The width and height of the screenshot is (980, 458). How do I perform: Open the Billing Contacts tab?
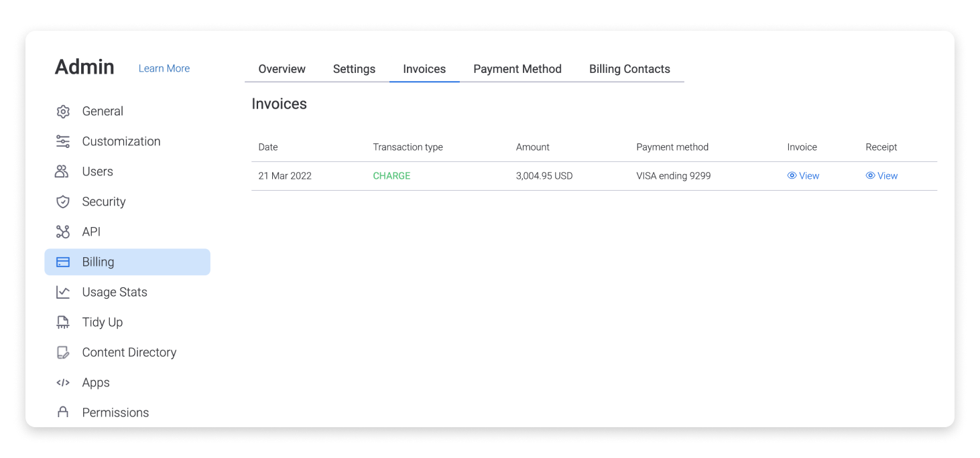[629, 69]
